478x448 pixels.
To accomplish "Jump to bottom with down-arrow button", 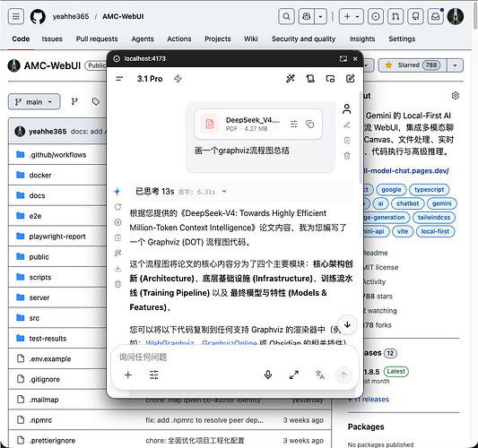I will [347, 324].
